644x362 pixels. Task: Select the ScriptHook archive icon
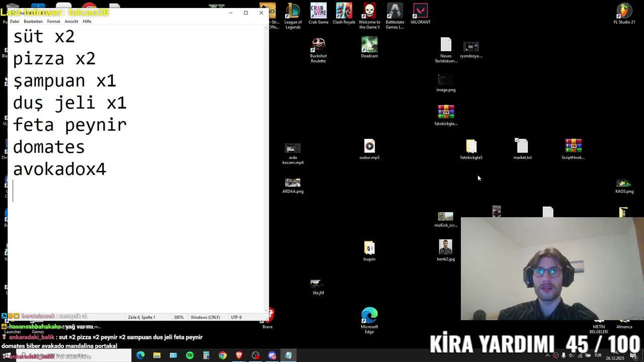click(x=573, y=149)
